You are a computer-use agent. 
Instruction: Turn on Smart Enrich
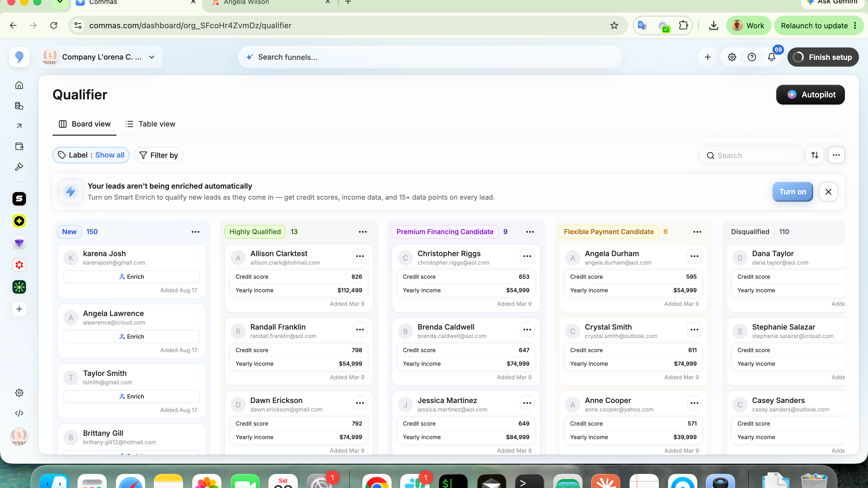(793, 192)
